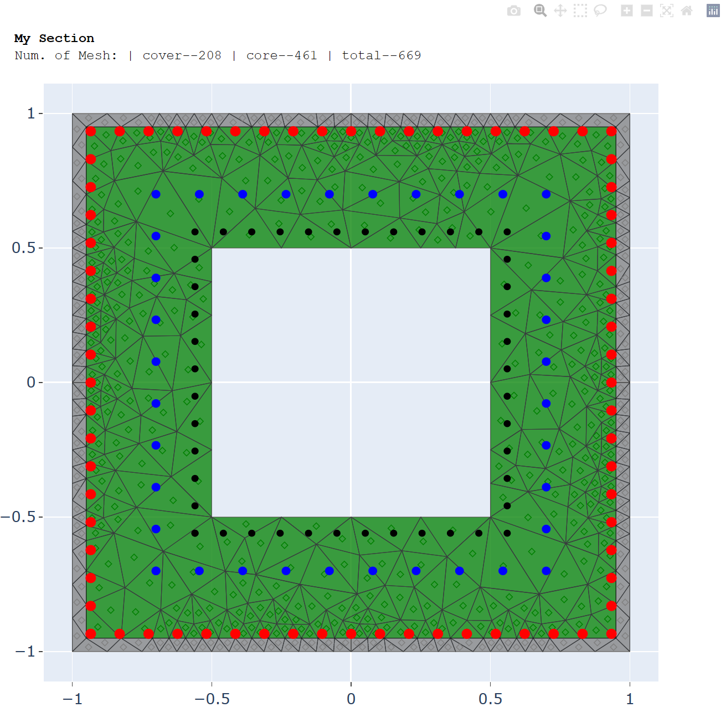Image resolution: width=726 pixels, height=728 pixels.
Task: Open the Plotly logo link
Action: click(x=713, y=11)
